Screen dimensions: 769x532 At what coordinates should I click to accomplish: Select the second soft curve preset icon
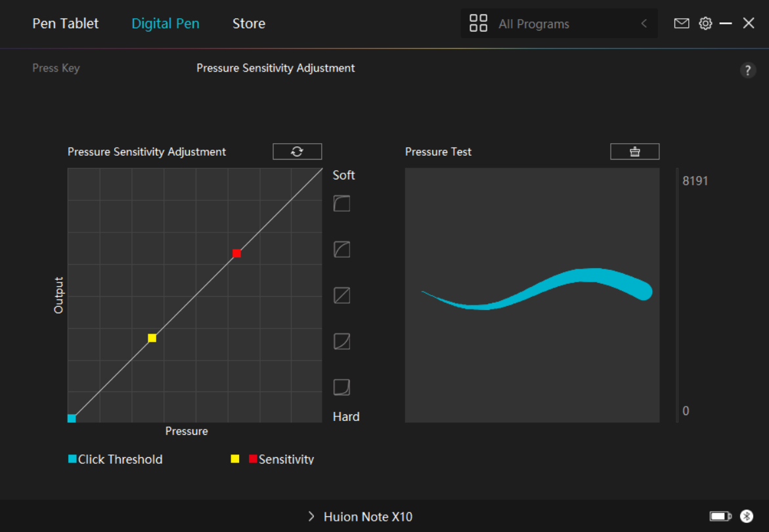pyautogui.click(x=341, y=250)
